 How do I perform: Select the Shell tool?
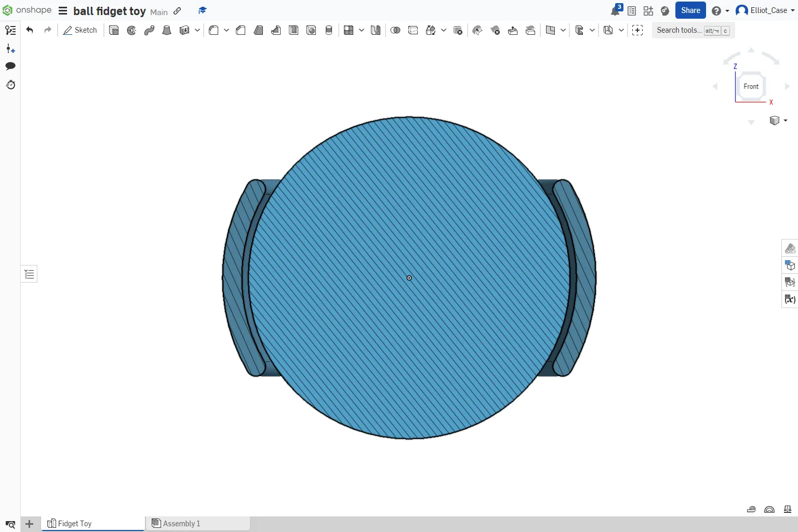(294, 30)
